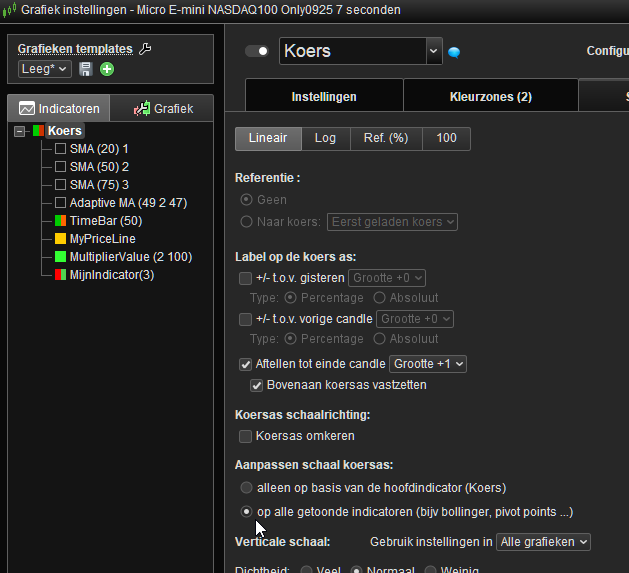629x573 pixels.
Task: Select alleen op basis van de hoofdindicator
Action: 246,488
